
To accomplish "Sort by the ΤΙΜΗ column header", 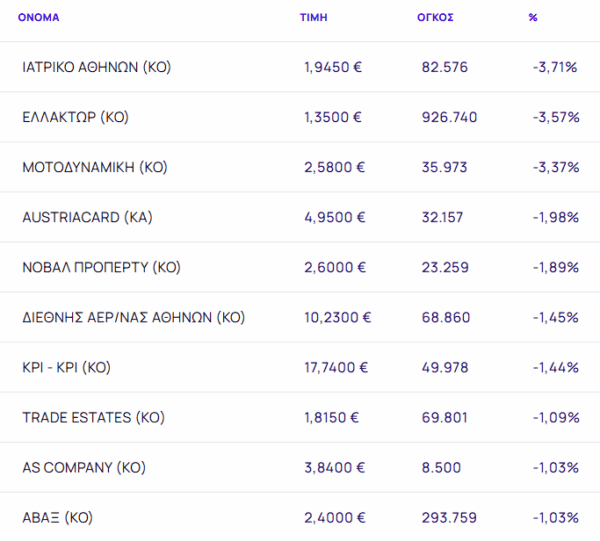I will pos(314,17).
